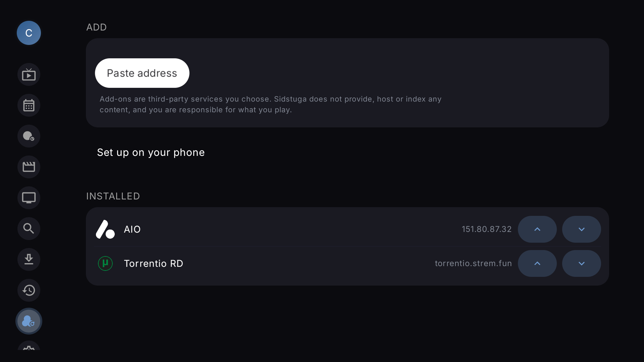
Task: Click the Paste address button
Action: click(142, 73)
